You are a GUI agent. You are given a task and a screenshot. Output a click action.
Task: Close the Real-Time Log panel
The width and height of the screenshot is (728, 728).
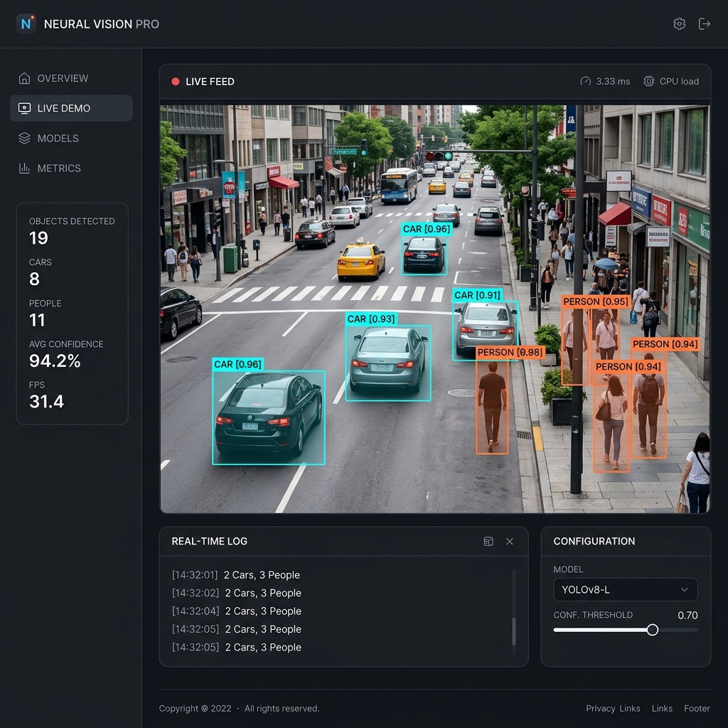510,541
